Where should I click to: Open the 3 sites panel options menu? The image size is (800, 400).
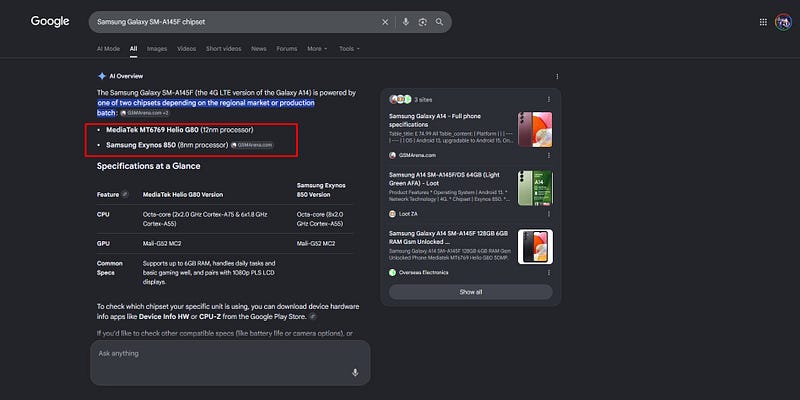point(549,99)
